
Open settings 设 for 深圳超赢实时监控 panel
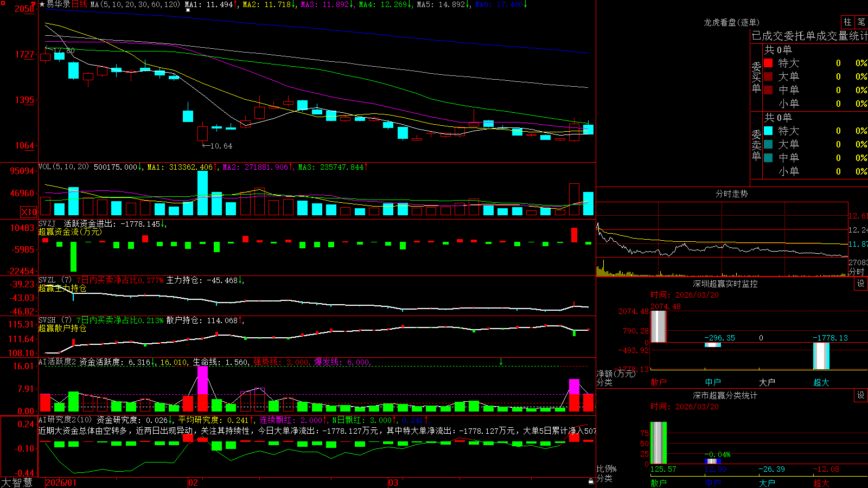(861, 284)
